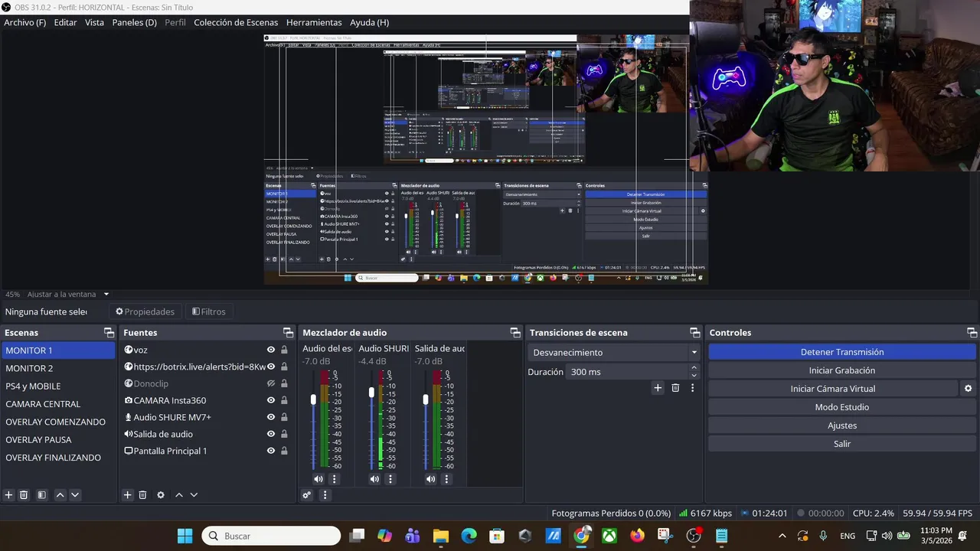Move source down in Fuentes list

pos(194,495)
